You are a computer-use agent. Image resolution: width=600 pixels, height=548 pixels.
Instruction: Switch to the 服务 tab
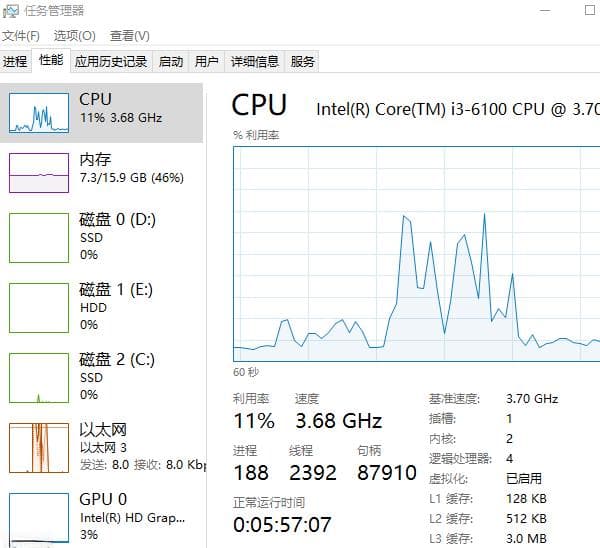(x=302, y=61)
